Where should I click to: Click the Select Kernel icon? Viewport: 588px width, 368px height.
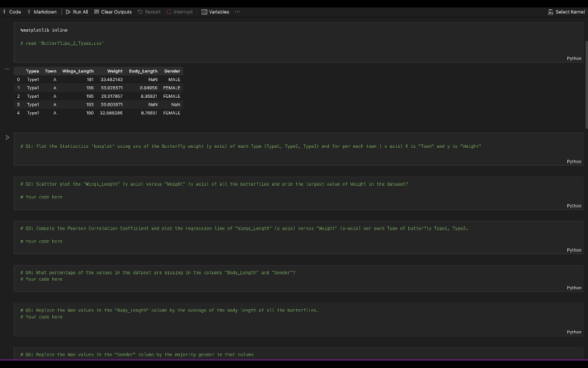(x=551, y=11)
